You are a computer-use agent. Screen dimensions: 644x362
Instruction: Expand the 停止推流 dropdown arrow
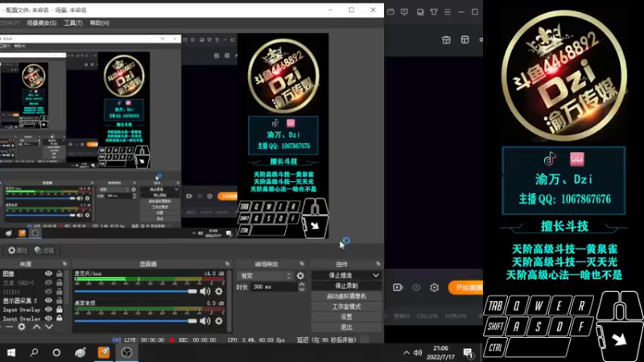pyautogui.click(x=376, y=275)
